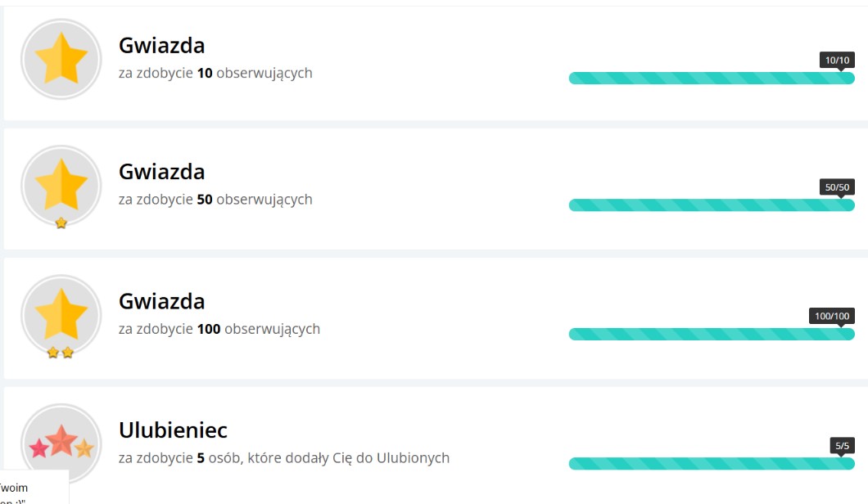Click the Ulubieniec three-star badge icon
868x504 pixels.
click(x=61, y=443)
